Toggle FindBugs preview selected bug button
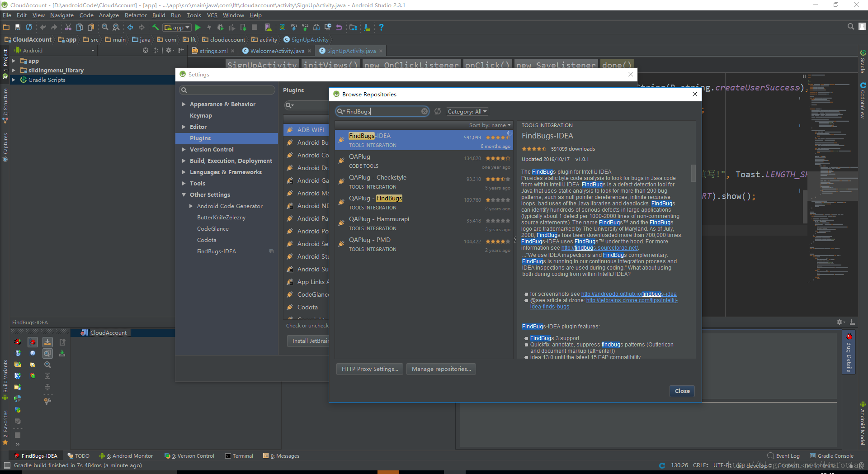Image resolution: width=868 pixels, height=474 pixels. (x=47, y=353)
